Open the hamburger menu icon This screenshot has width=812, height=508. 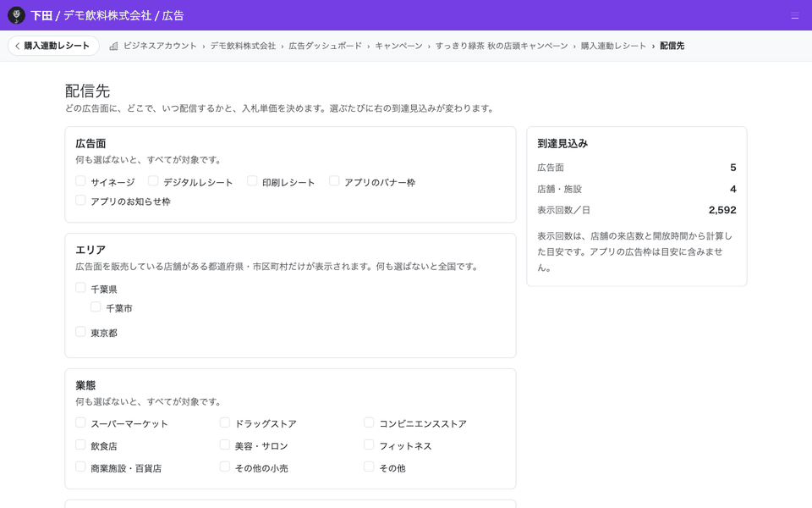coord(795,16)
